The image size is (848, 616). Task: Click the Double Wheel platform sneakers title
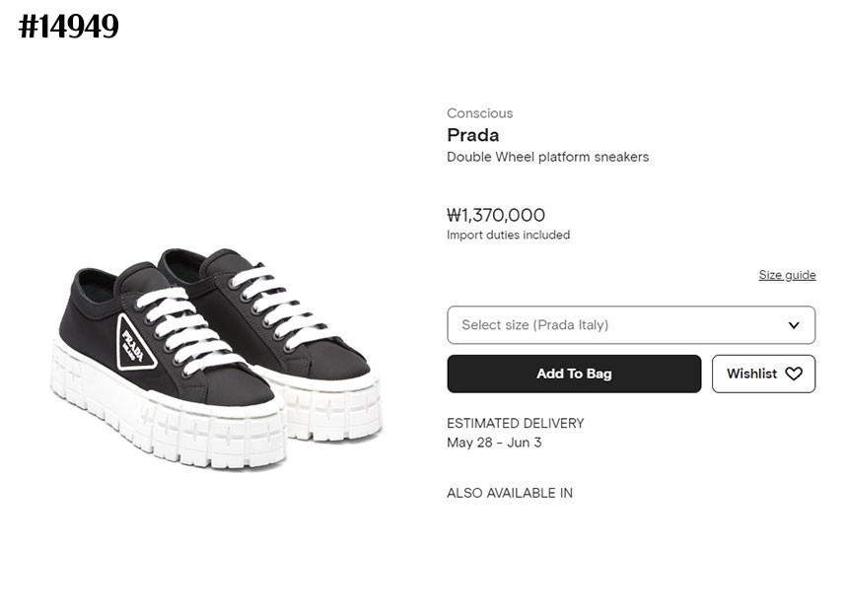[x=548, y=157]
